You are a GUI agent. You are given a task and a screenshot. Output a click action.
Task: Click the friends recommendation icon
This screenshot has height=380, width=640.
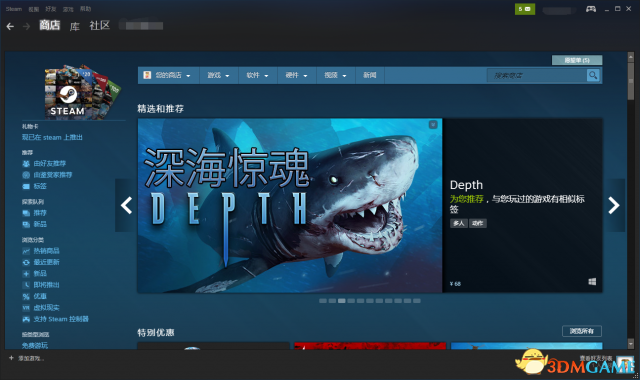(x=26, y=164)
